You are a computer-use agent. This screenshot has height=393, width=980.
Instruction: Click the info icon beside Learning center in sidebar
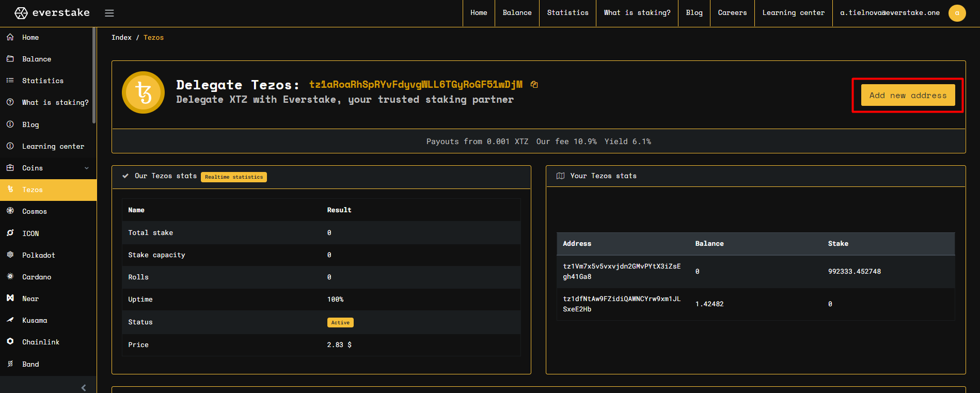click(x=10, y=146)
